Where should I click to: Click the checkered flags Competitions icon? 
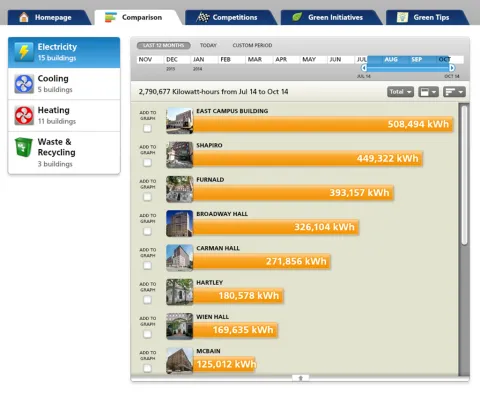pos(203,17)
